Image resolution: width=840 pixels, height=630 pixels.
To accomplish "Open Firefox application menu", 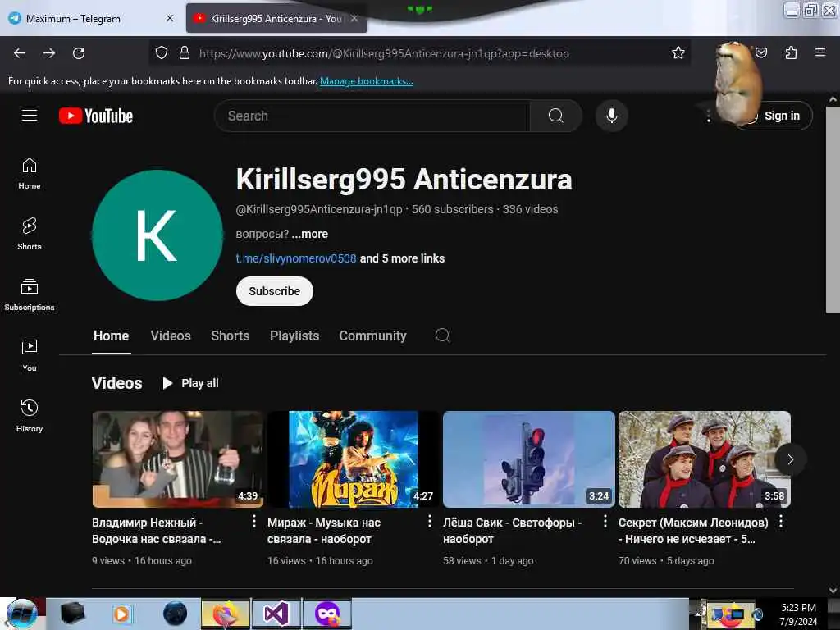I will (820, 52).
